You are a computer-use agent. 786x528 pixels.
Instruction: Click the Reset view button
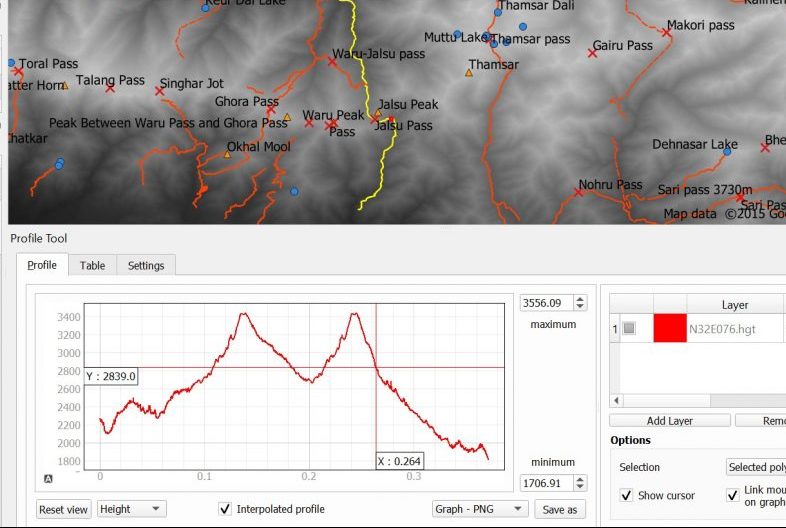(x=63, y=509)
